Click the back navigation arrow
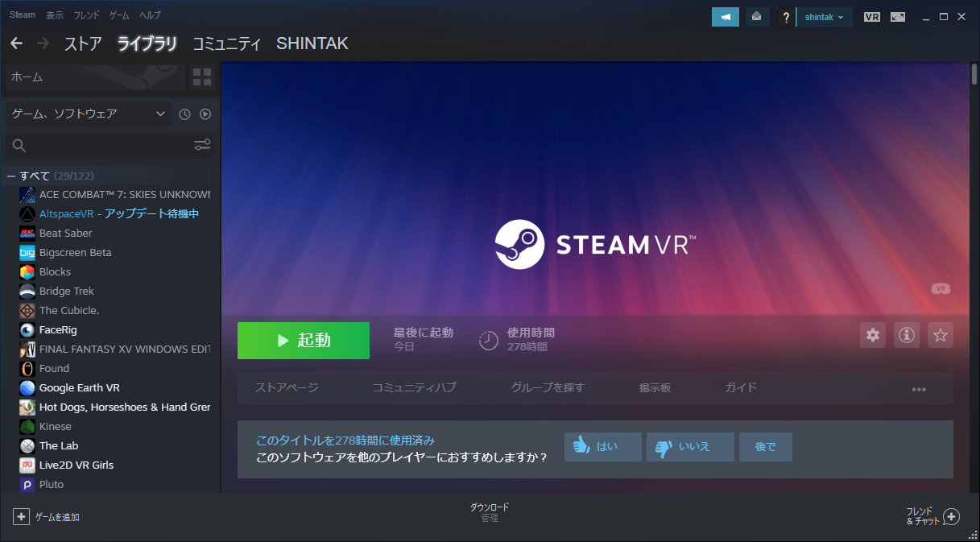The image size is (980, 542). (x=16, y=43)
